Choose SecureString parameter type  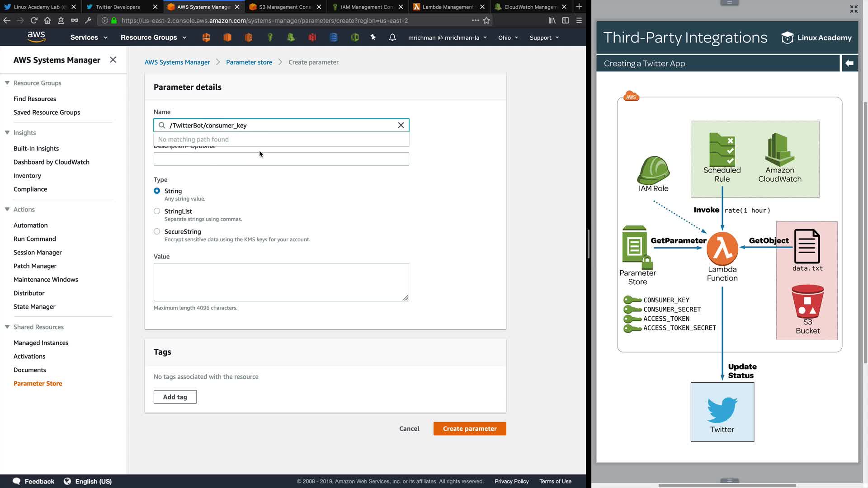point(157,231)
